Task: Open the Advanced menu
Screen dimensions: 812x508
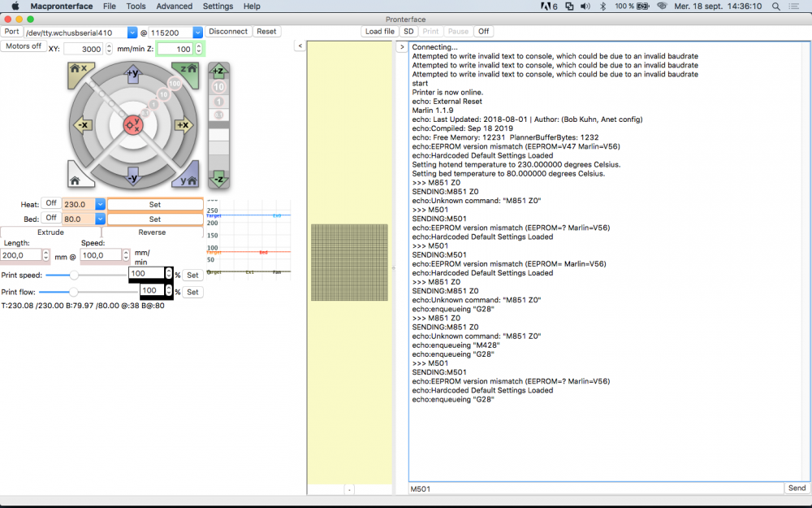Action: click(175, 7)
